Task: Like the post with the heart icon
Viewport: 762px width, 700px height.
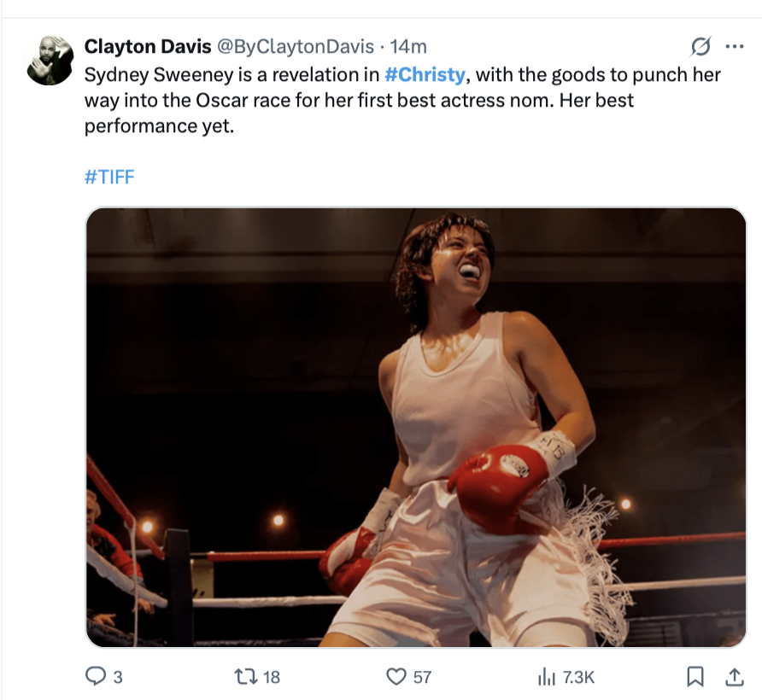Action: click(396, 677)
